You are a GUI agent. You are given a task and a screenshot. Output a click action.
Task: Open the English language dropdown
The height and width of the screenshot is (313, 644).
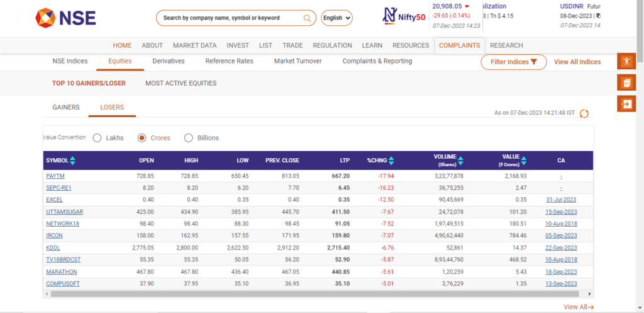[337, 18]
